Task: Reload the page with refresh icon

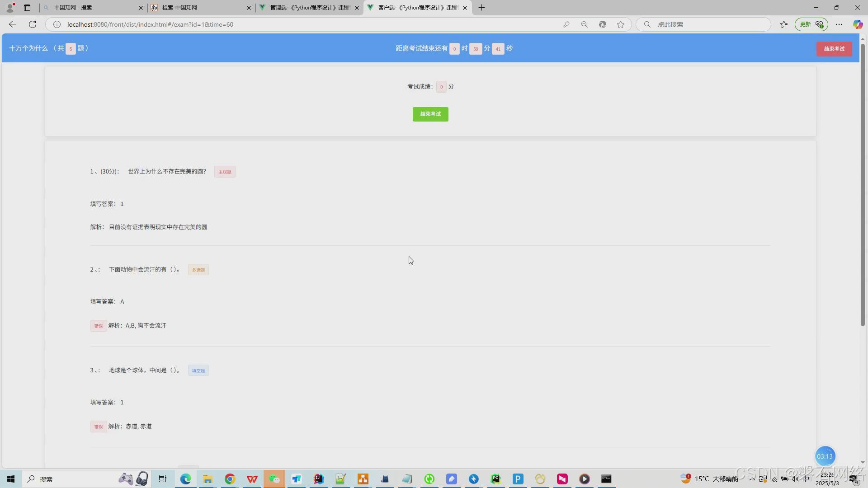Action: click(x=33, y=24)
